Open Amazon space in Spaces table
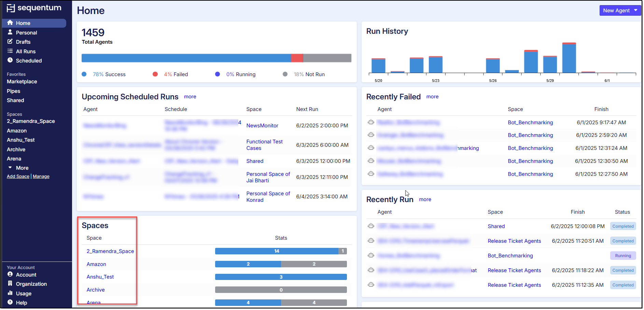 [96, 264]
